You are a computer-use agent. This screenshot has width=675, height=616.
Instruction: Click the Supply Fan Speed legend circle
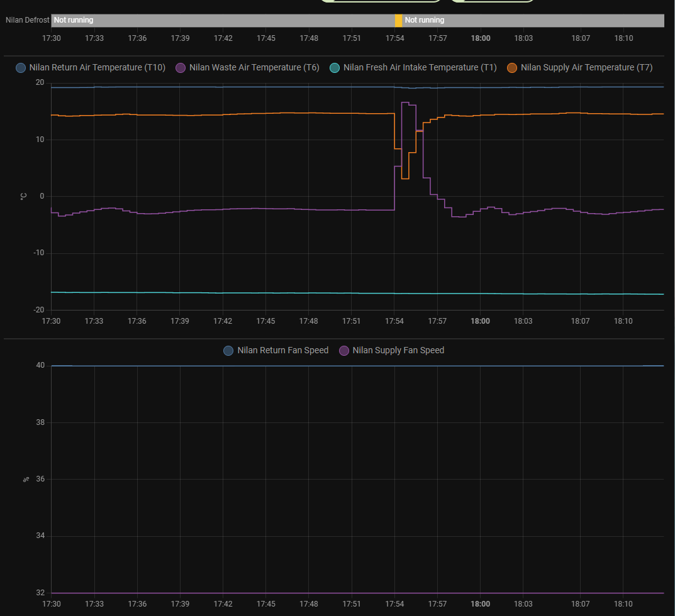(344, 351)
